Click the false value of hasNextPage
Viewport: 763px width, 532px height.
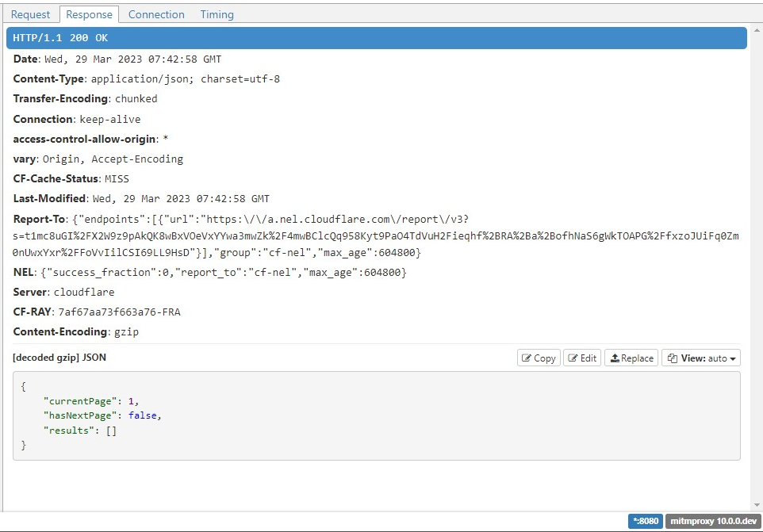(143, 415)
